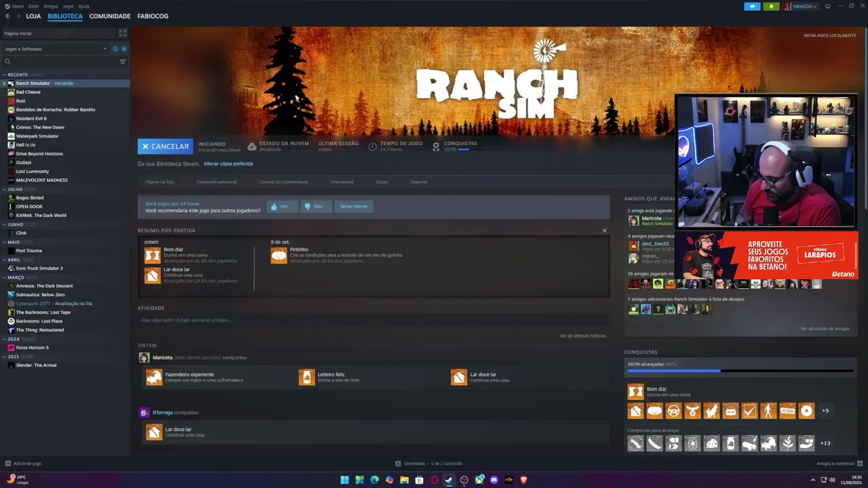Screen dimensions: 868x488
Task: Expand the Jogos e Softwares filter dropdown
Action: tap(56, 49)
